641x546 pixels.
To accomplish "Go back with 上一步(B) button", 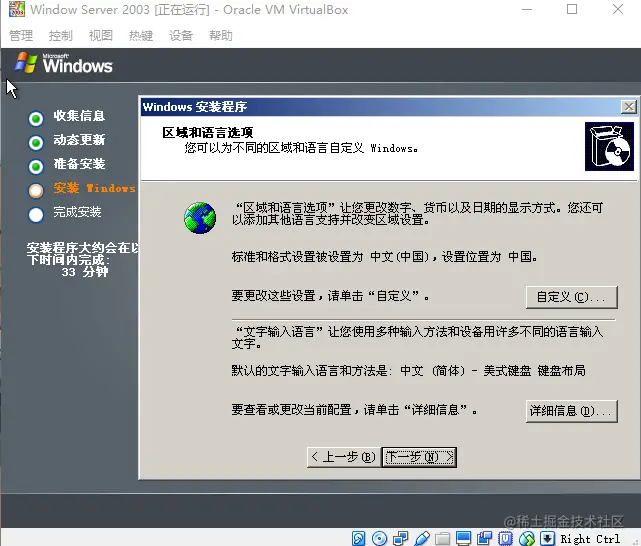I will (x=343, y=457).
